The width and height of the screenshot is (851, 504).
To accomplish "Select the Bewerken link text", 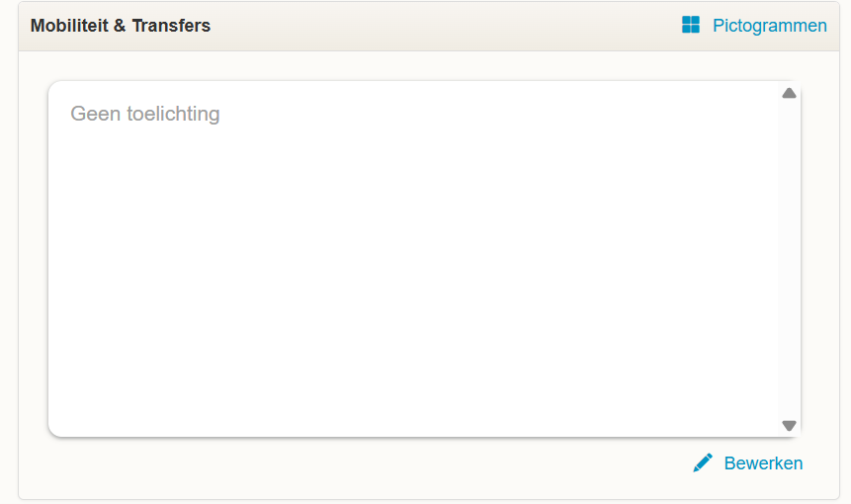I will point(763,463).
